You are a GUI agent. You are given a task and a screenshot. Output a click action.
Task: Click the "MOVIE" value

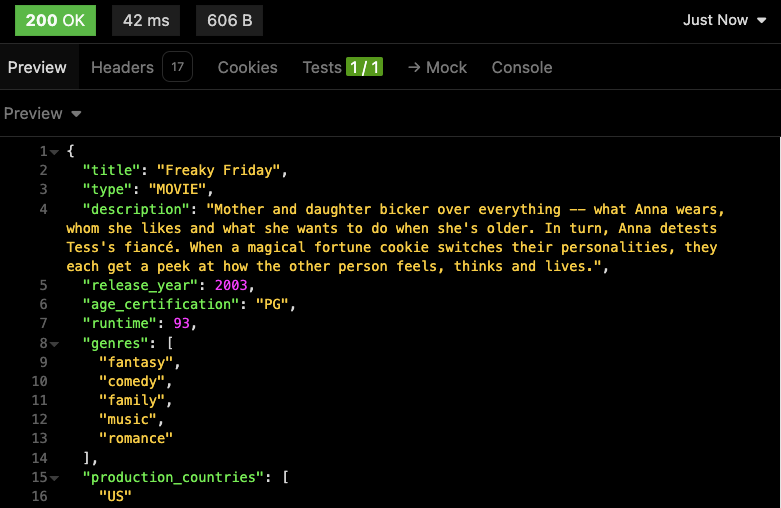[x=177, y=190]
